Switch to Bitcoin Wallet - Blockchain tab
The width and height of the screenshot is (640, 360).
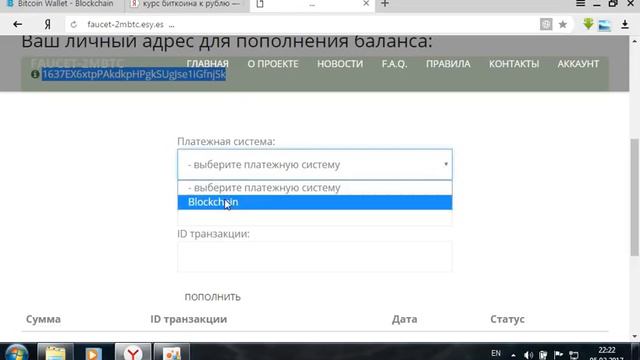[x=61, y=4]
